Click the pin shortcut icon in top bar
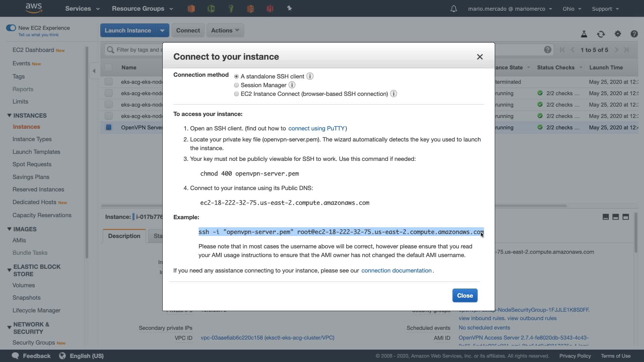The image size is (644, 362). tap(289, 8)
